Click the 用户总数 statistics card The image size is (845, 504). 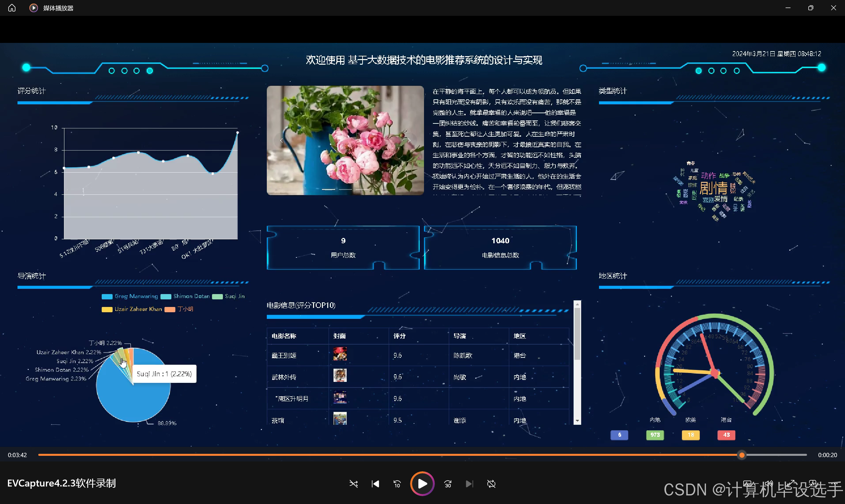pos(343,247)
